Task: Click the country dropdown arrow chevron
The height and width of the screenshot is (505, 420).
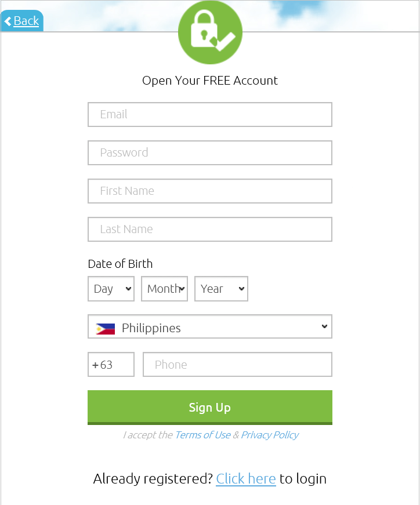Action: (325, 326)
